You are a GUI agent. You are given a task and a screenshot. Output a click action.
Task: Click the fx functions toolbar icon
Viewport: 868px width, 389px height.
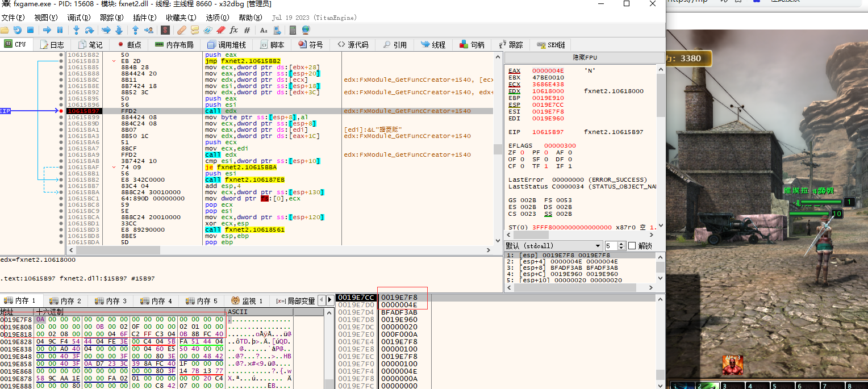(x=233, y=30)
